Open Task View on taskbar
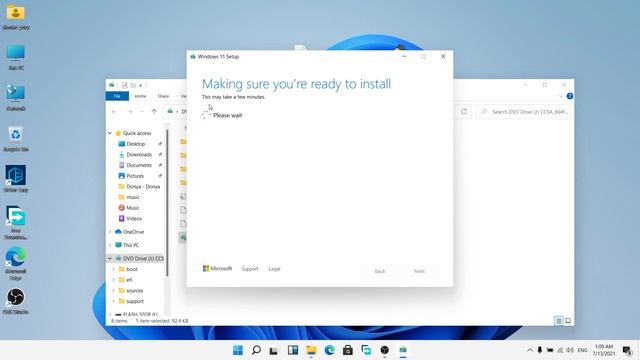 [273, 350]
